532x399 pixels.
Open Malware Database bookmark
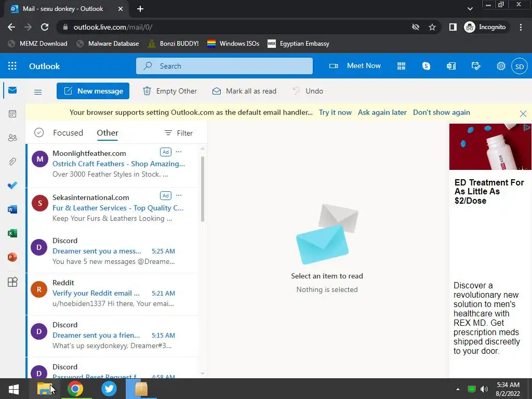coord(108,44)
